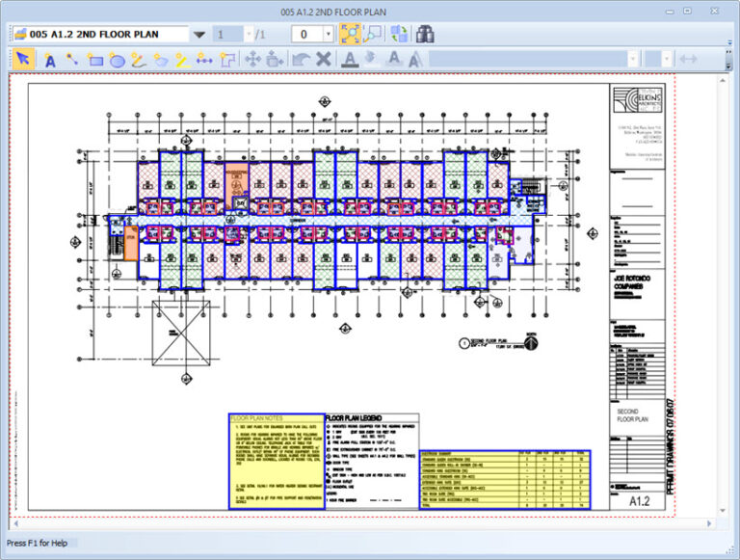Select the rectangle markup tool

pyautogui.click(x=94, y=60)
